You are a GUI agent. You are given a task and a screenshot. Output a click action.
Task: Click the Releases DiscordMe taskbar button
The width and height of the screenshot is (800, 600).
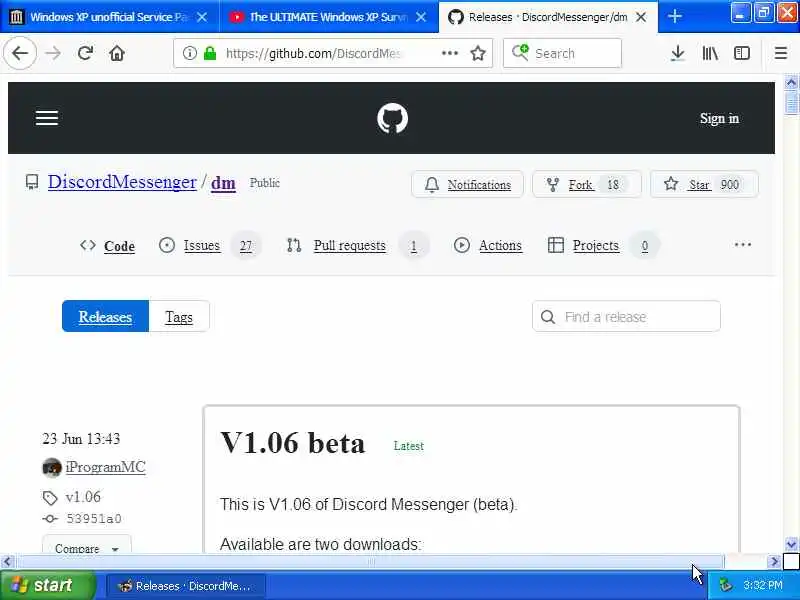click(x=186, y=586)
